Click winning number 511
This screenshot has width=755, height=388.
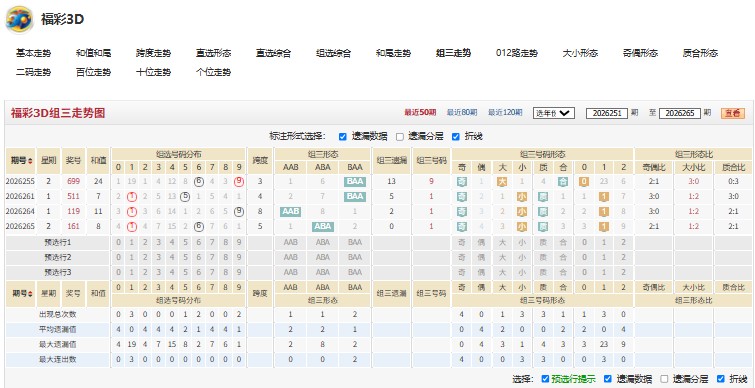pos(73,196)
